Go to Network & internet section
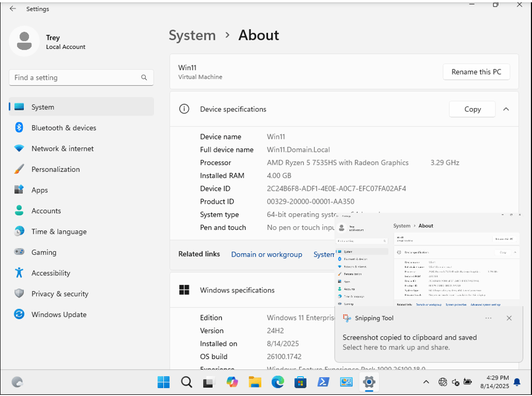532x396 pixels. point(62,148)
